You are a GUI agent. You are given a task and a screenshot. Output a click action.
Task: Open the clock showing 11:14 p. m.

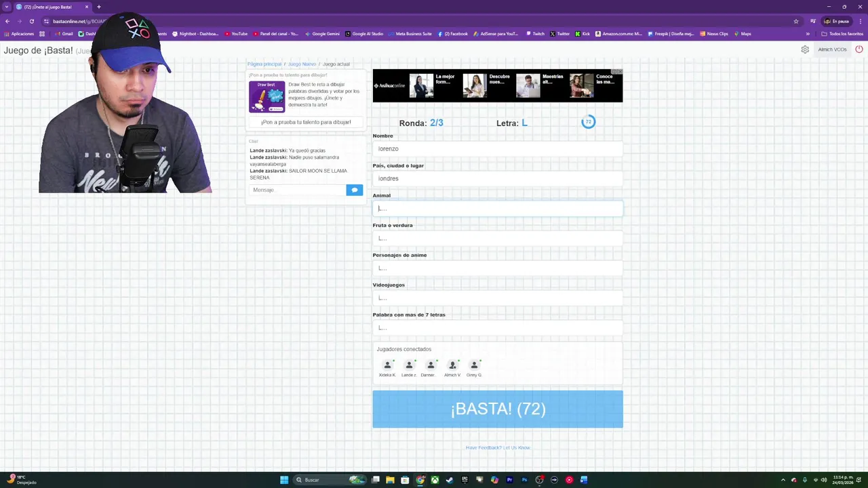click(x=843, y=480)
